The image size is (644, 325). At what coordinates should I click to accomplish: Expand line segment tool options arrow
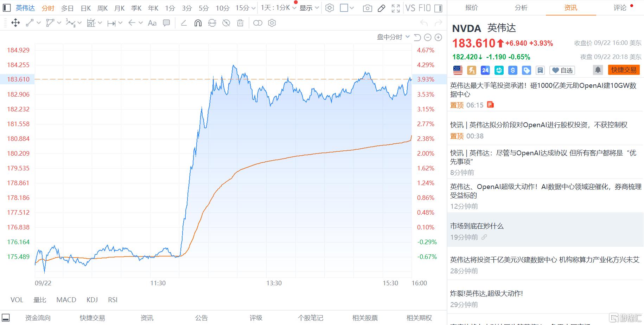[x=39, y=23]
